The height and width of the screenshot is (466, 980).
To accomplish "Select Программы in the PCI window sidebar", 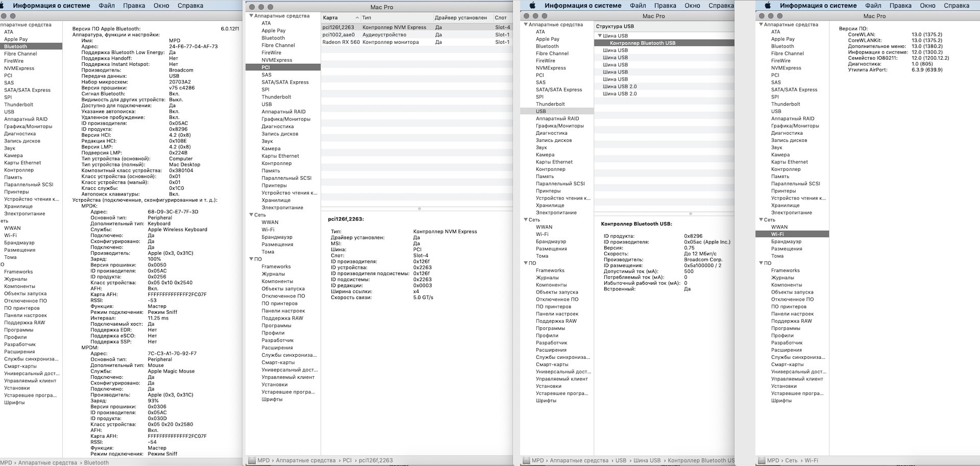I will [276, 326].
